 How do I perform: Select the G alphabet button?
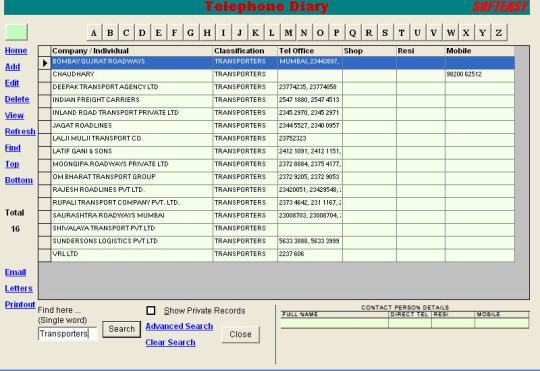click(191, 33)
